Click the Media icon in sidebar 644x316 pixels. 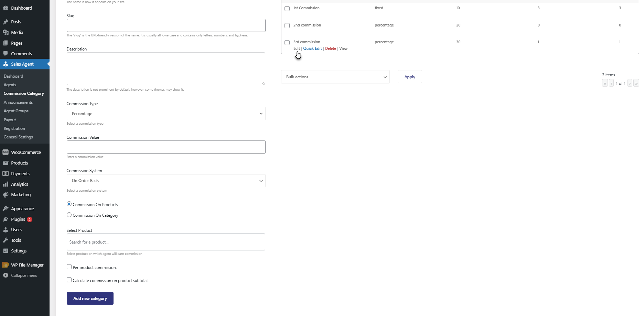click(6, 33)
